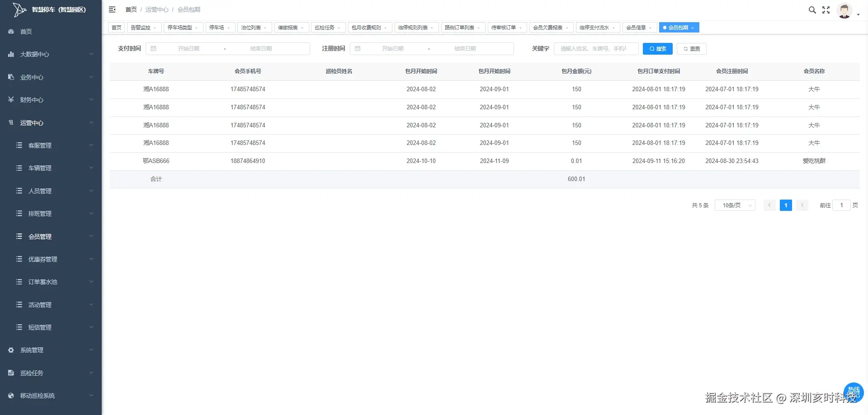Click the 业务中心 documents icon
The height and width of the screenshot is (415, 868).
pyautogui.click(x=11, y=77)
